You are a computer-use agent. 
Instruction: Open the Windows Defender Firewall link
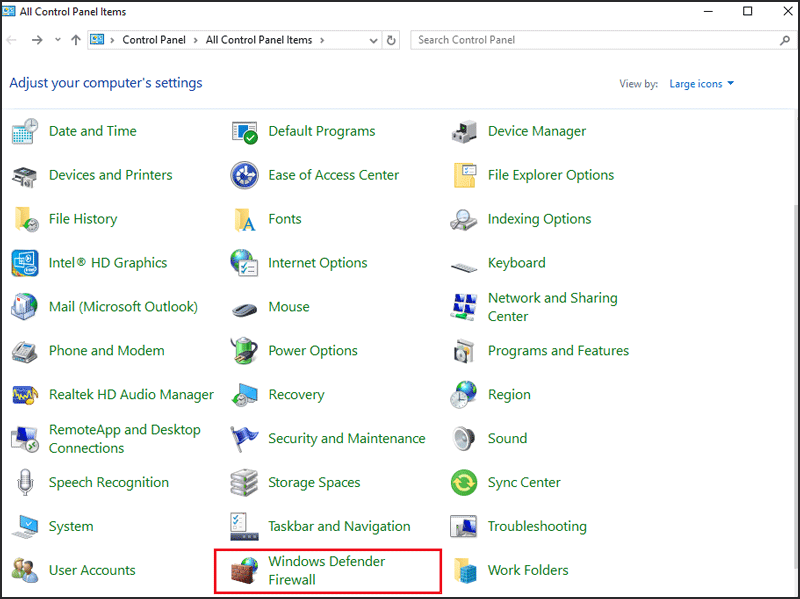click(x=327, y=570)
